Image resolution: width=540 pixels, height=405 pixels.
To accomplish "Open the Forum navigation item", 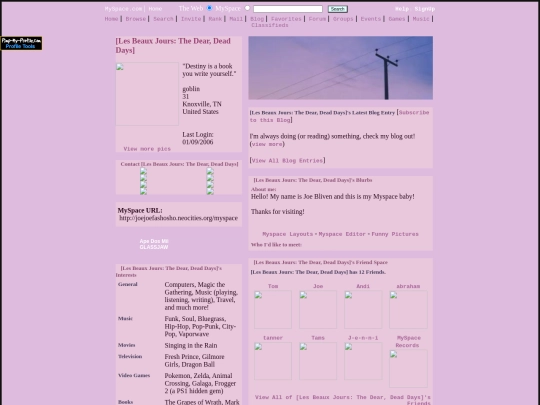I will point(317,19).
